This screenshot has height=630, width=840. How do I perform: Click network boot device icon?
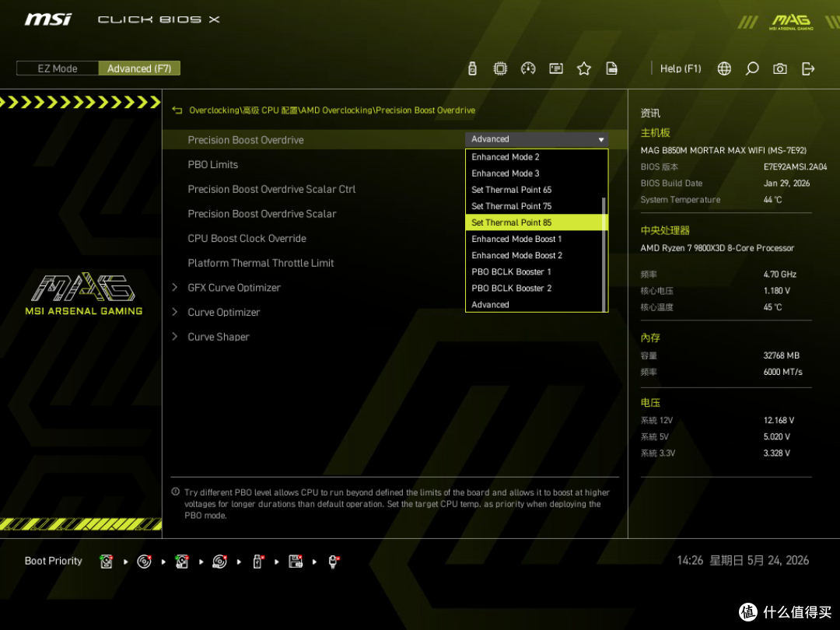tap(333, 562)
